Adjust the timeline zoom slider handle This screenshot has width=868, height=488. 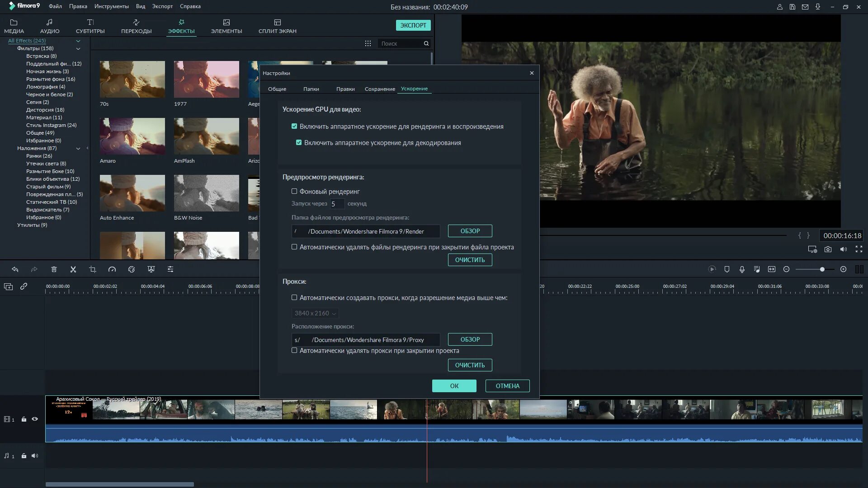coord(822,269)
